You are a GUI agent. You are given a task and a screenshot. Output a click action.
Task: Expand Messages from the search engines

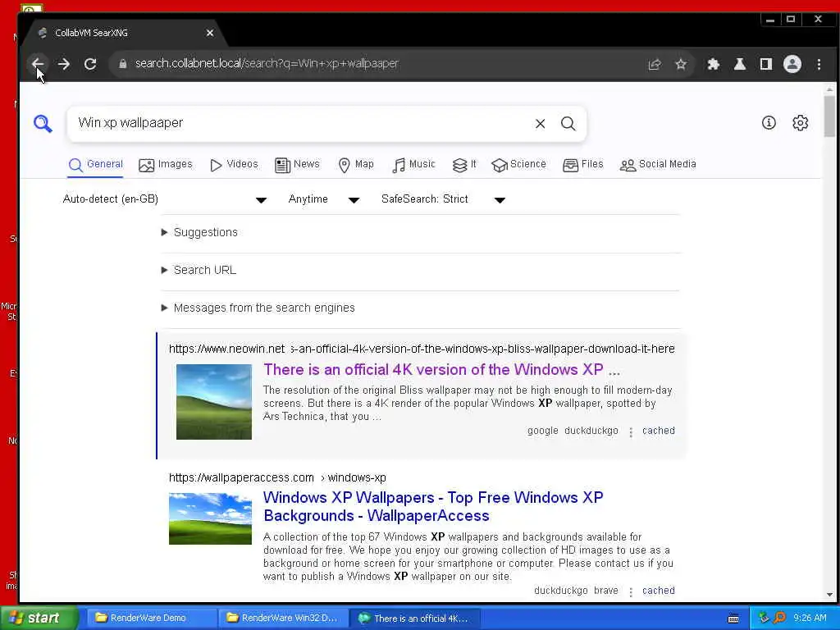[258, 308]
